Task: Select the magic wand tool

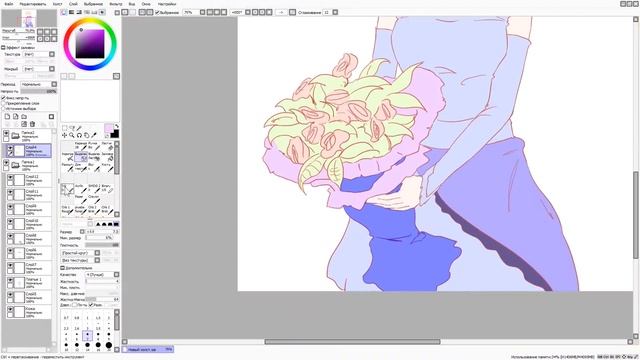Action: 79,128
